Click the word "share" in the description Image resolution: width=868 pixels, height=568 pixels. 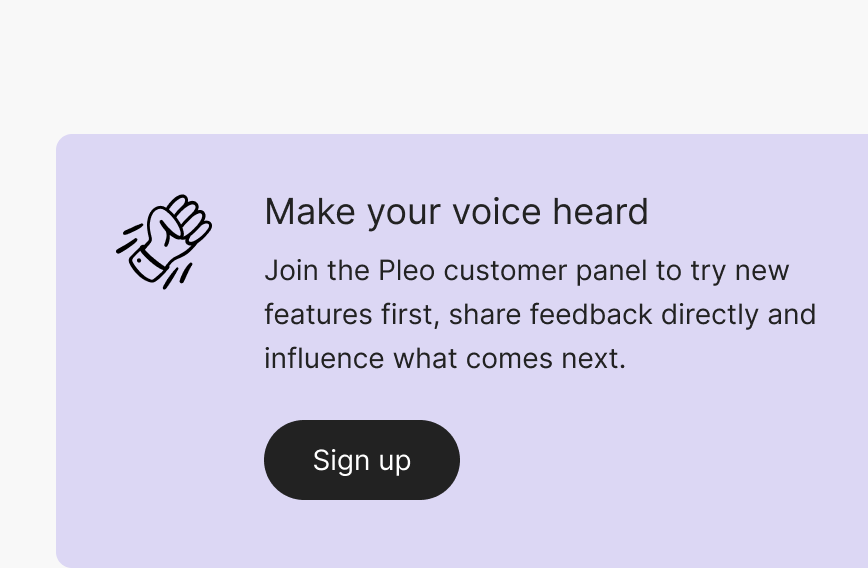(x=485, y=315)
